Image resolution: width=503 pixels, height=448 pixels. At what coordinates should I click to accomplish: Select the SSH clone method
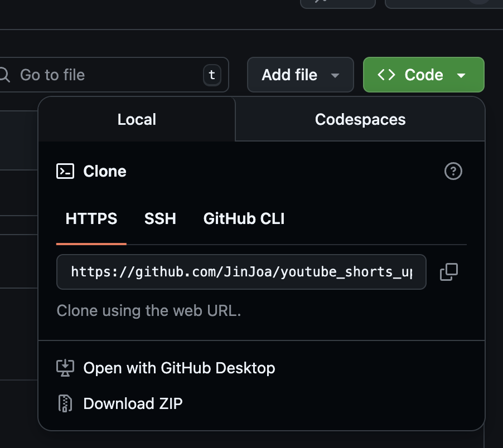[160, 219]
